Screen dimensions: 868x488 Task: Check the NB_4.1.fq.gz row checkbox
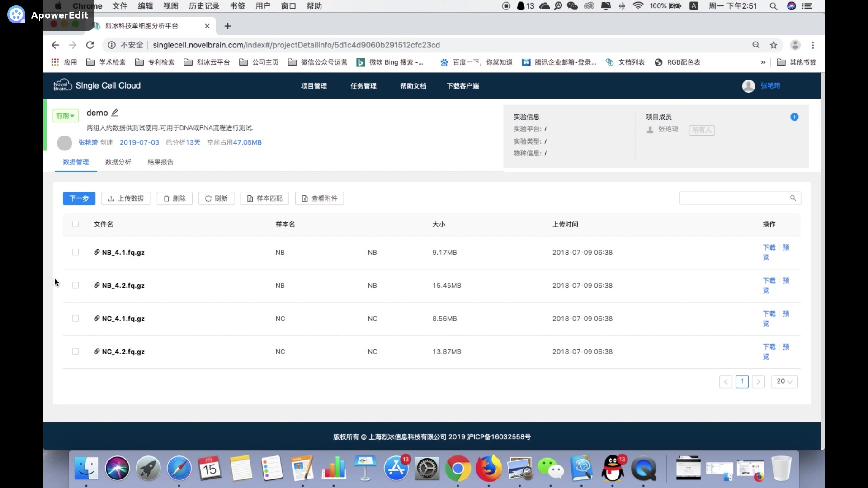(x=75, y=252)
